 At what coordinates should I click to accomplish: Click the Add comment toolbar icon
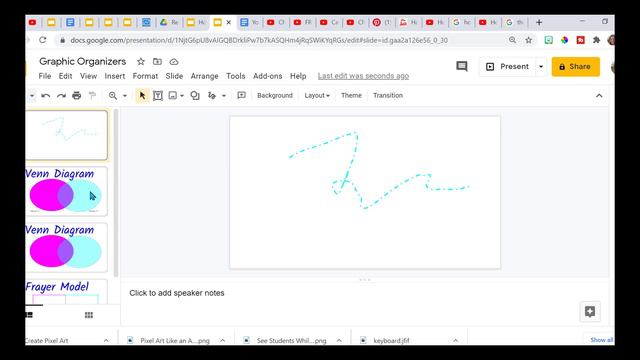click(x=242, y=95)
